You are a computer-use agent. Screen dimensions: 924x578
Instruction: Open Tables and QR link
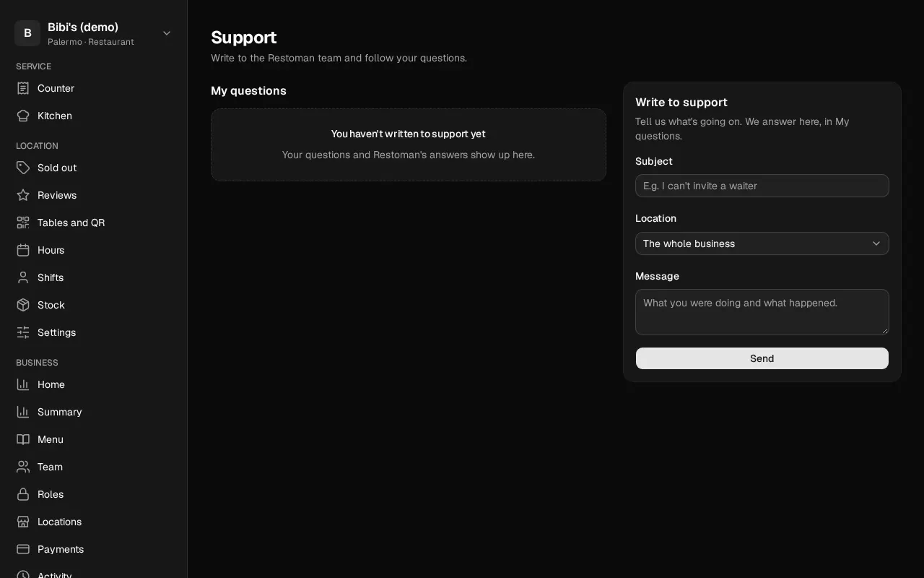pos(94,223)
